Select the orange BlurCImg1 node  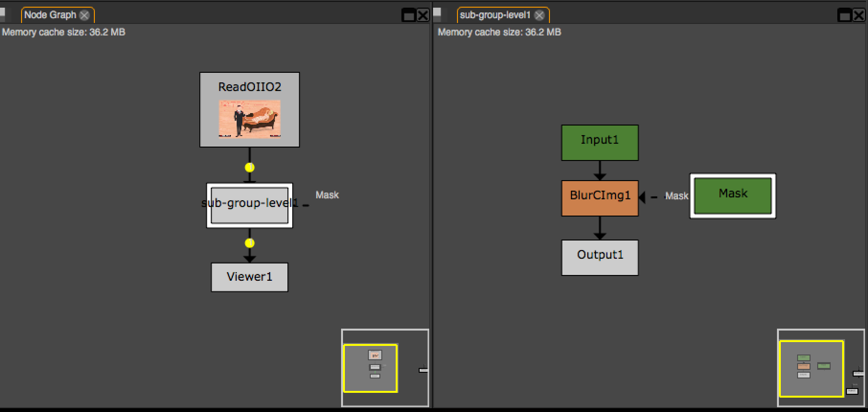click(x=600, y=198)
